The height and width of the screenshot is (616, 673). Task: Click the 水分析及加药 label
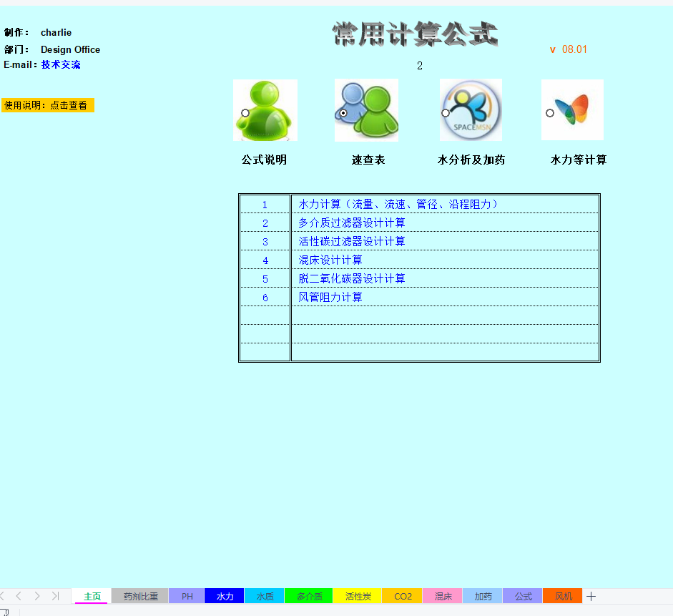click(x=471, y=160)
